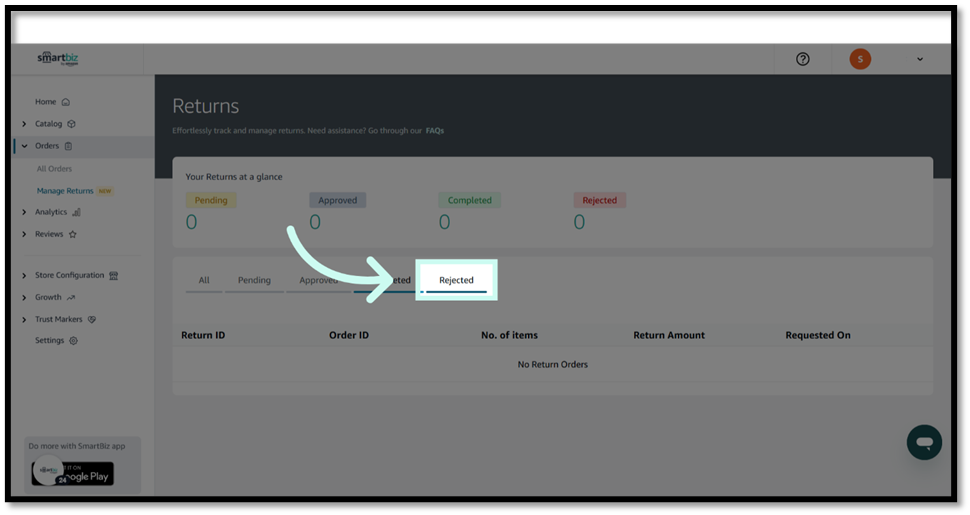
Task: Click the SmartBiz logo
Action: (x=58, y=58)
